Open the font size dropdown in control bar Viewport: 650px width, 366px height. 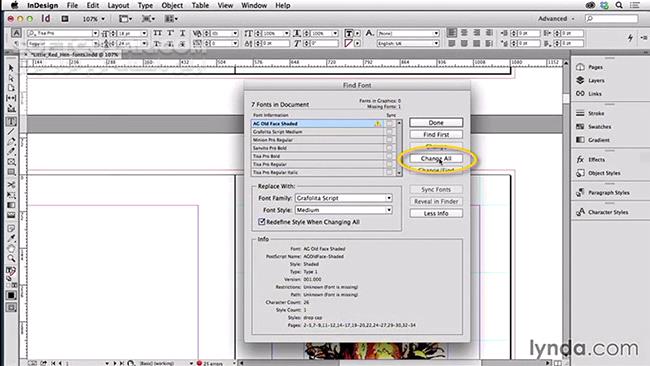(144, 33)
